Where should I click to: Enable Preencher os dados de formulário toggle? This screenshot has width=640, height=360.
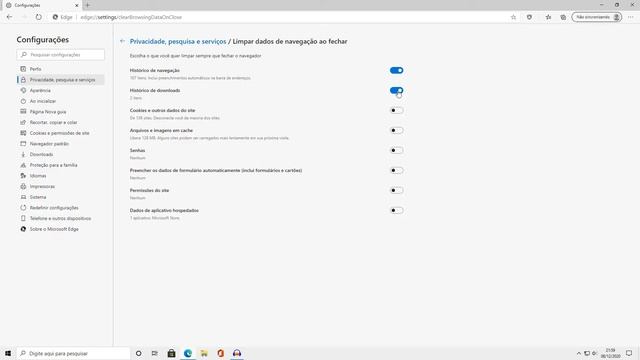396,170
